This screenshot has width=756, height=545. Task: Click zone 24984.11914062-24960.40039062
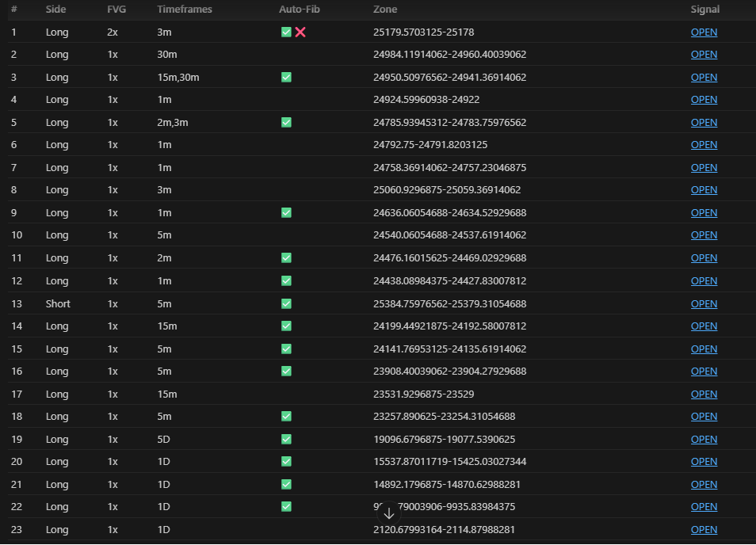[449, 55]
